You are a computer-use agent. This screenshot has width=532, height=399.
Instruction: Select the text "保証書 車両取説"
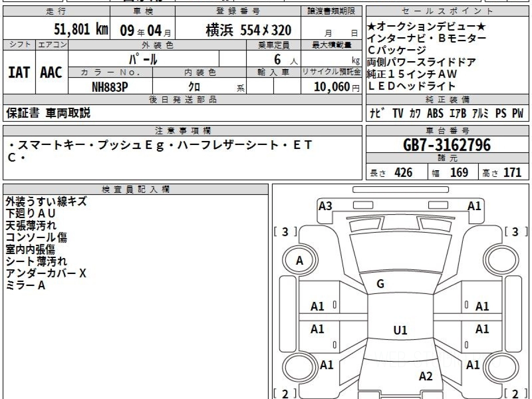pos(48,113)
